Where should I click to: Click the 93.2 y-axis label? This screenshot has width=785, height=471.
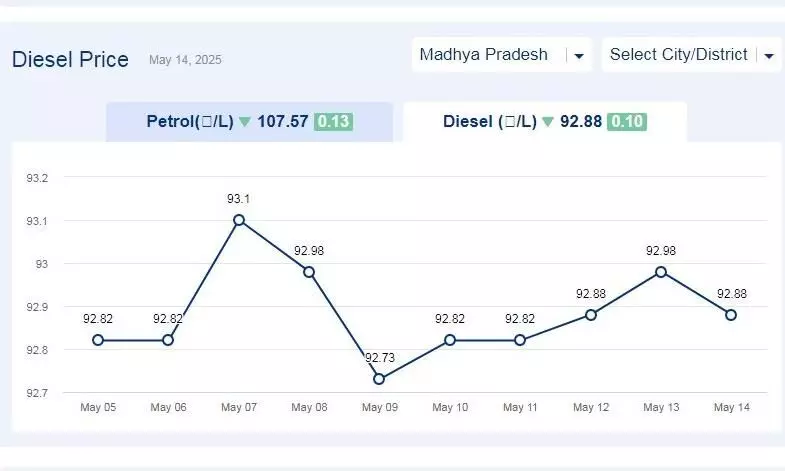coord(37,178)
